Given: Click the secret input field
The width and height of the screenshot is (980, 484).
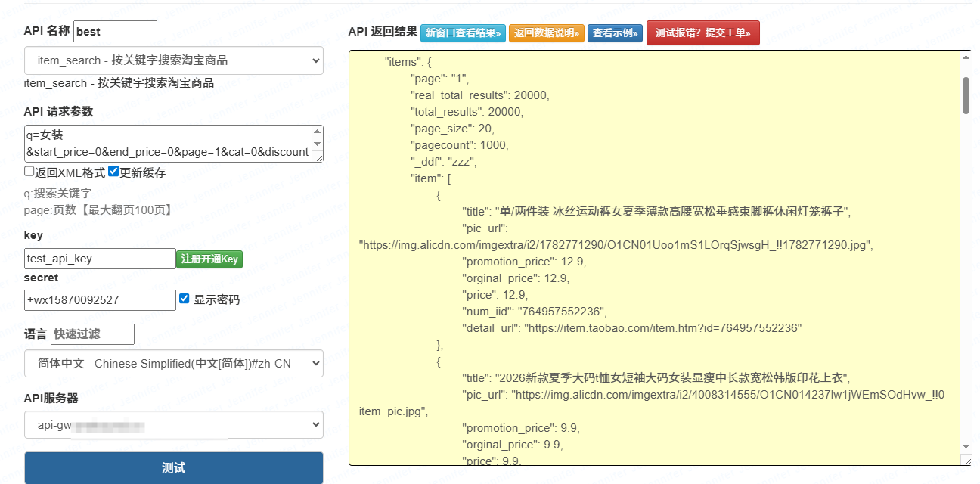Looking at the screenshot, I should coord(100,300).
